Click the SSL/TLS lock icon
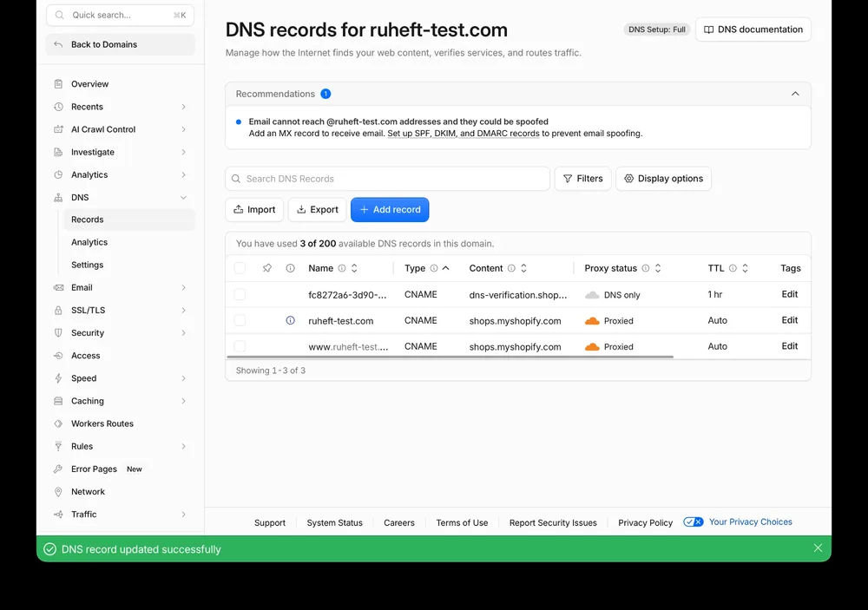Screen dimensions: 868x610 (x=58, y=311)
